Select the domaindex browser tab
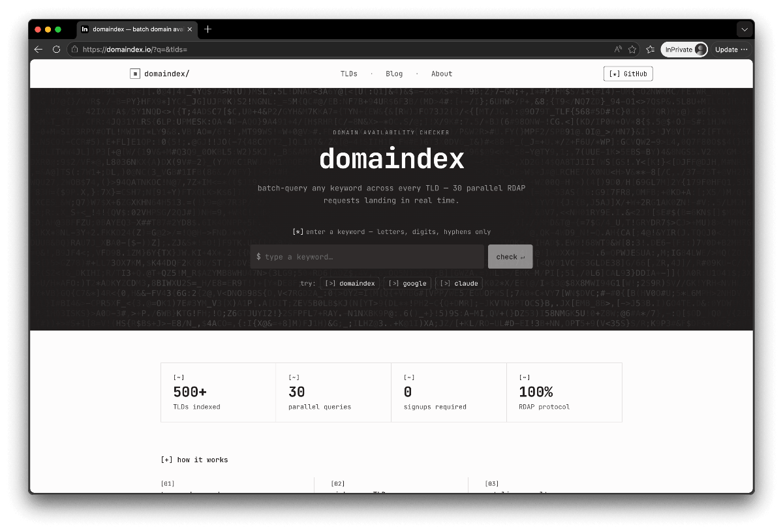The height and width of the screenshot is (532, 783). [137, 29]
